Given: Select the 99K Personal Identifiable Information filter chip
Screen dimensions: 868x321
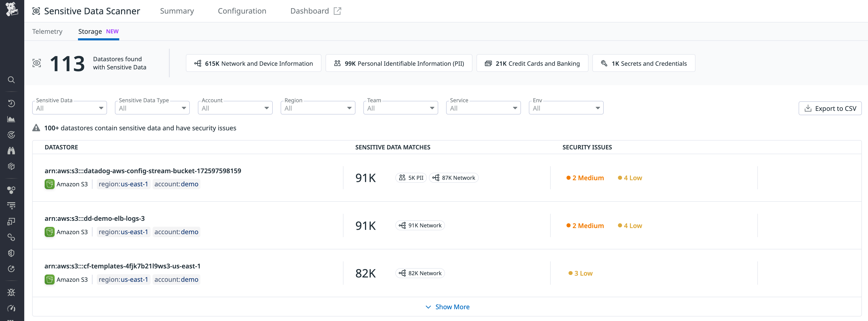Looking at the screenshot, I should [399, 63].
